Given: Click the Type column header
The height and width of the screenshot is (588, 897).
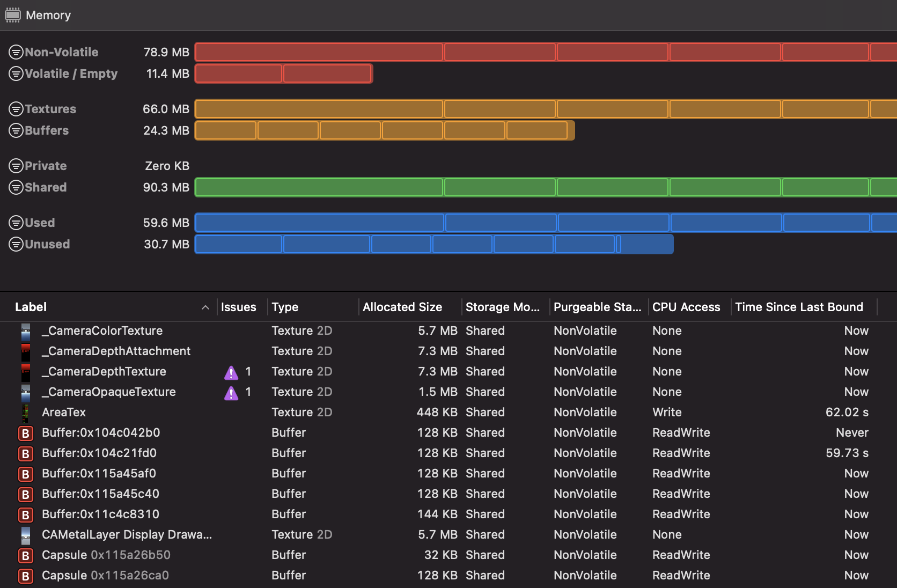Looking at the screenshot, I should pos(285,307).
